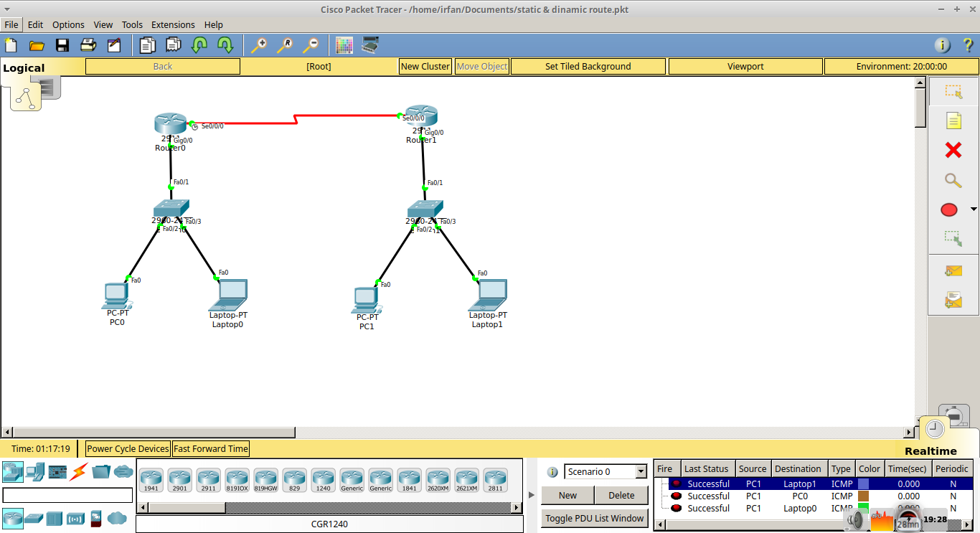Add Simple PDU envelope tool

[953, 270]
